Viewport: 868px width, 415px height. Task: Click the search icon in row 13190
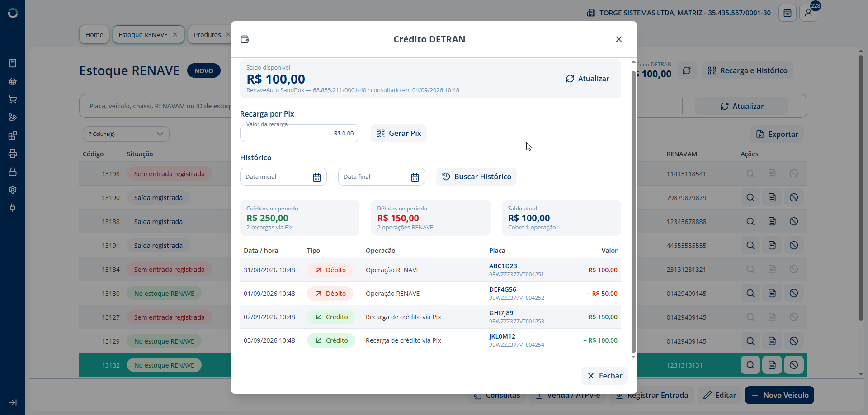coord(750,197)
